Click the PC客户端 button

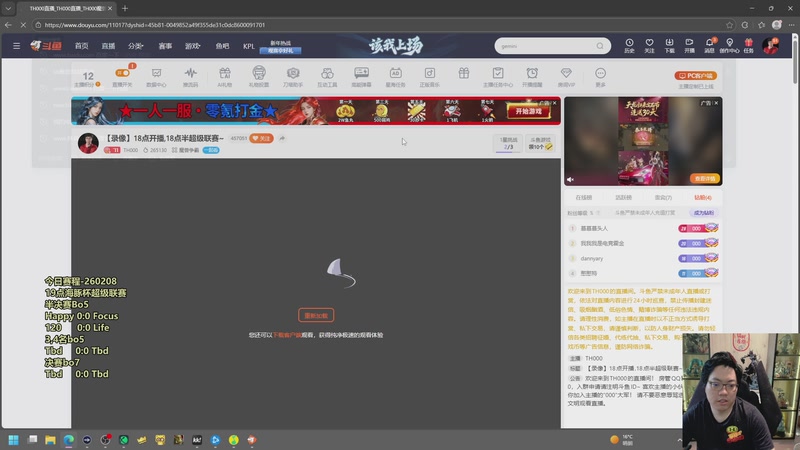696,76
